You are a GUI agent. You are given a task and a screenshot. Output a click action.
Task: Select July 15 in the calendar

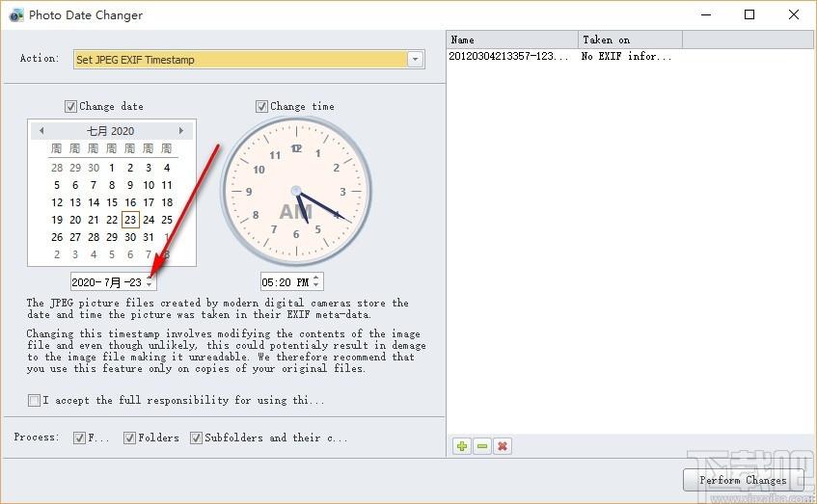pyautogui.click(x=112, y=202)
